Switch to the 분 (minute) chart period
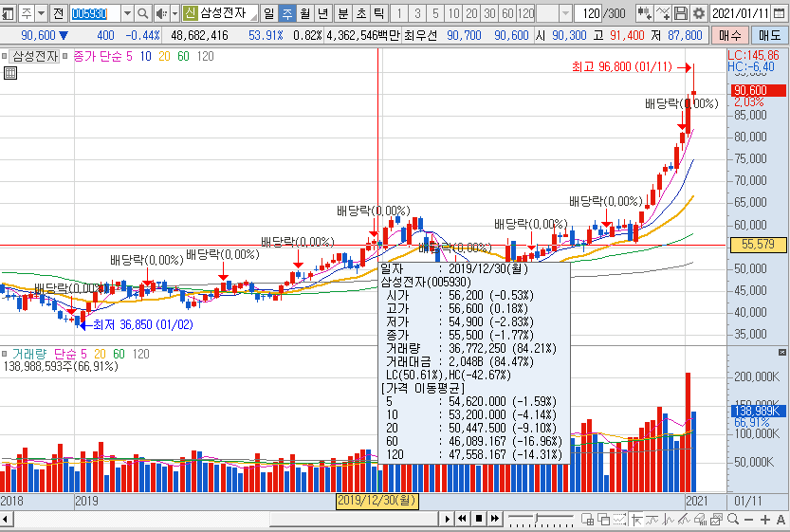 pyautogui.click(x=343, y=13)
